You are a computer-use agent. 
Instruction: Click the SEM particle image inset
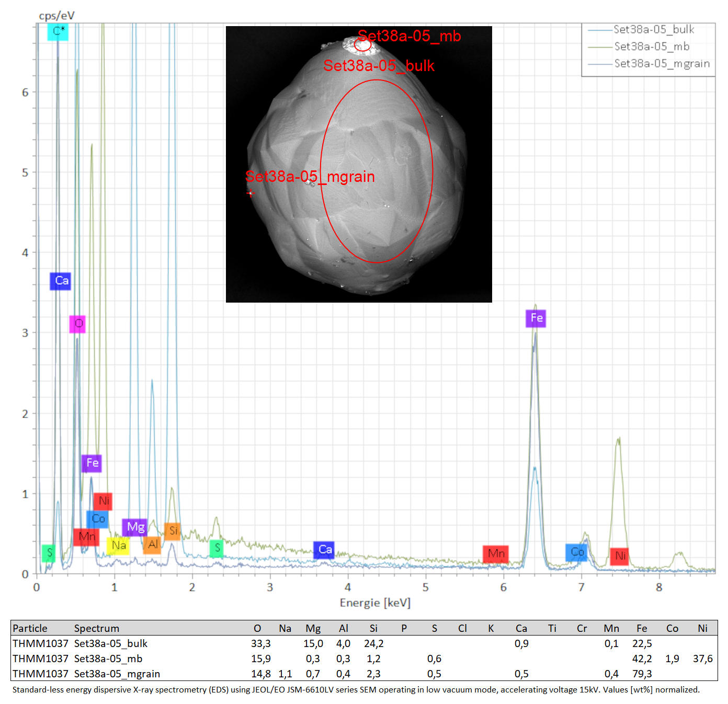tap(359, 164)
